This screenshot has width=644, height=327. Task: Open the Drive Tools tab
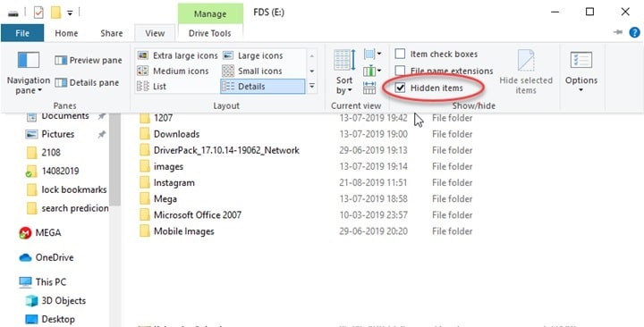tap(210, 33)
